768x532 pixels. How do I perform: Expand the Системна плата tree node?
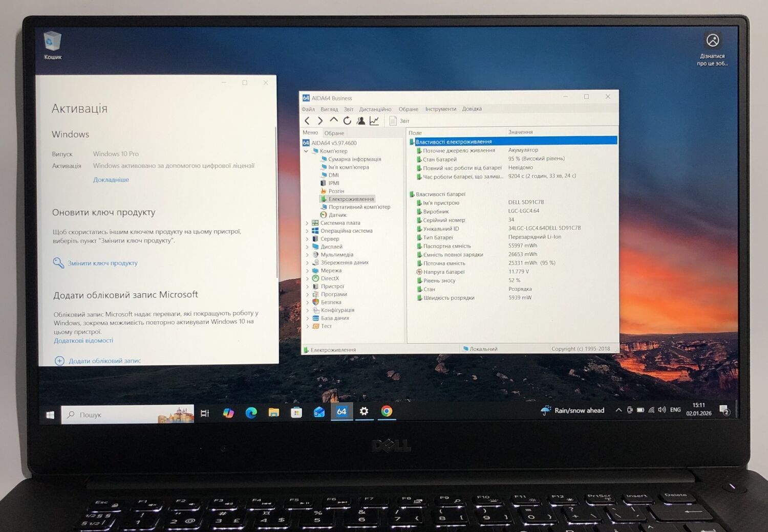pos(307,223)
